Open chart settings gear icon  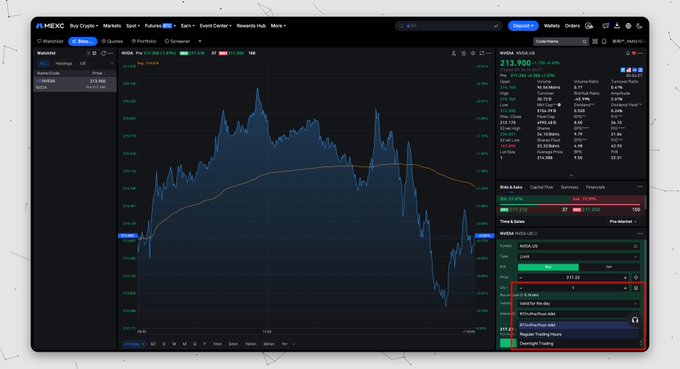pyautogui.click(x=473, y=53)
